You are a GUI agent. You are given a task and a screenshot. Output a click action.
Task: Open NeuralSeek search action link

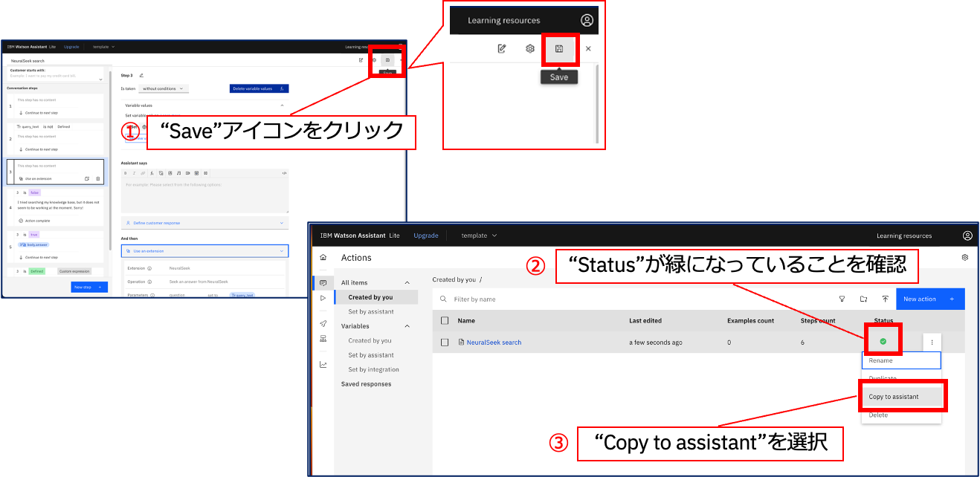click(x=494, y=343)
